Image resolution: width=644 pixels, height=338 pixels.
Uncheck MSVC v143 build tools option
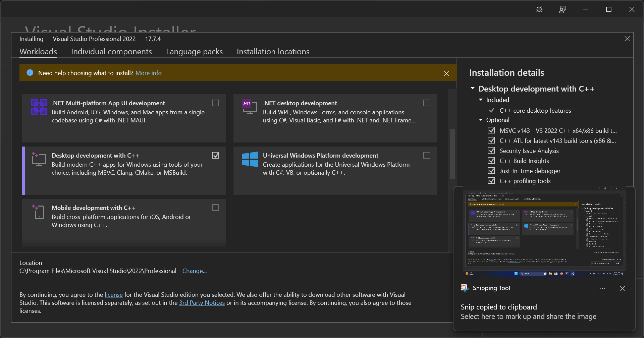491,130
